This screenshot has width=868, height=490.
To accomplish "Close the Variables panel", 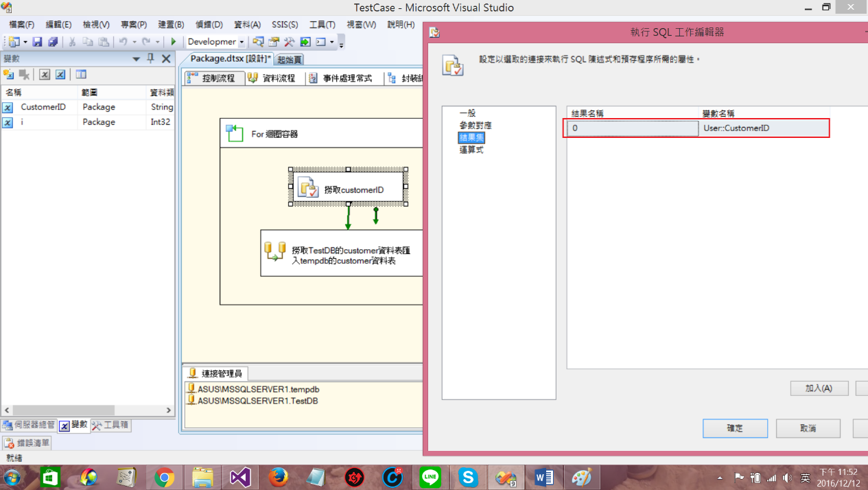I will (x=166, y=58).
